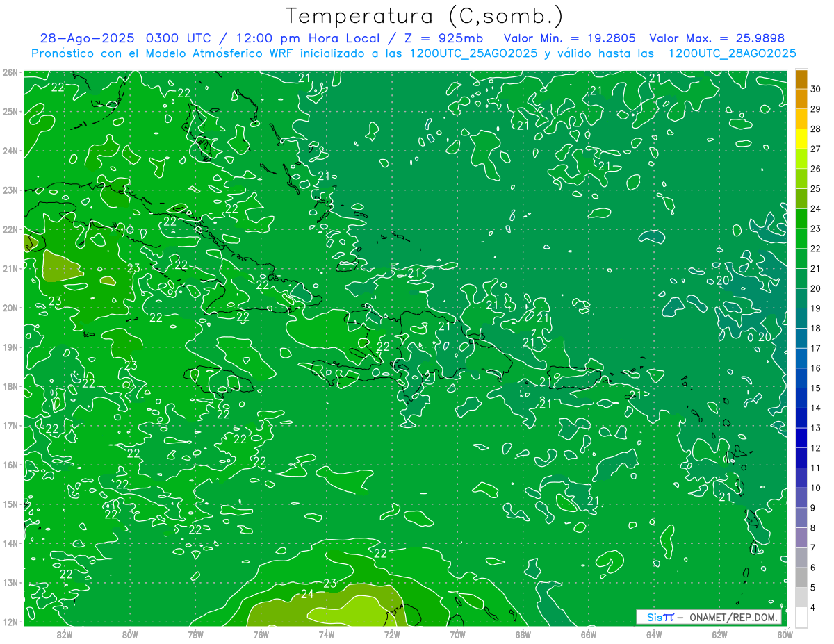Click the pressure level 'Z = 925mb'

point(444,38)
